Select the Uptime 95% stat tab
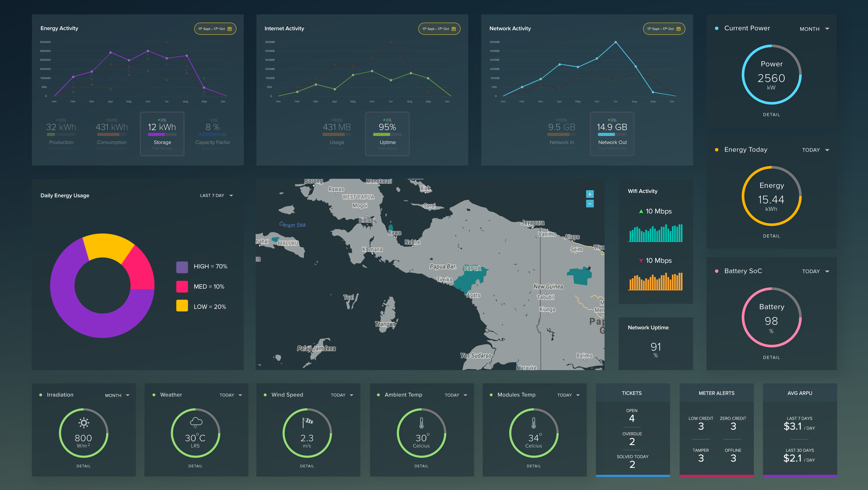Image resolution: width=868 pixels, height=490 pixels. coord(387,134)
